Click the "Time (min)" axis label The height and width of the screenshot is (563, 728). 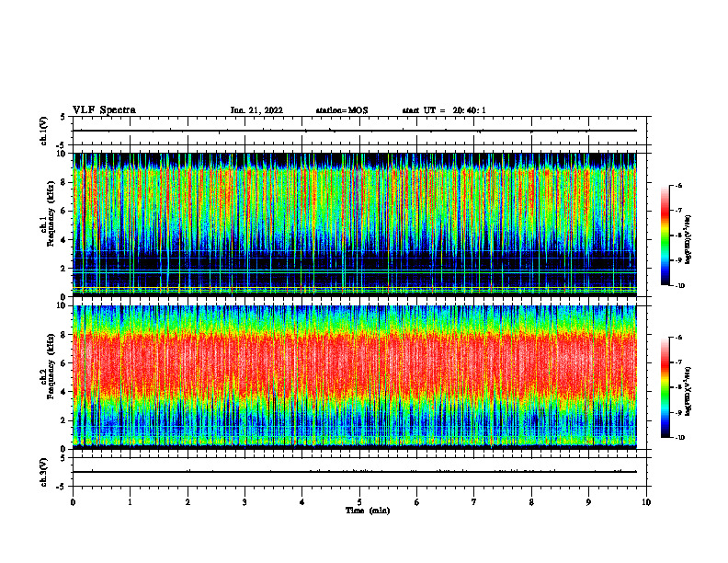point(368,511)
